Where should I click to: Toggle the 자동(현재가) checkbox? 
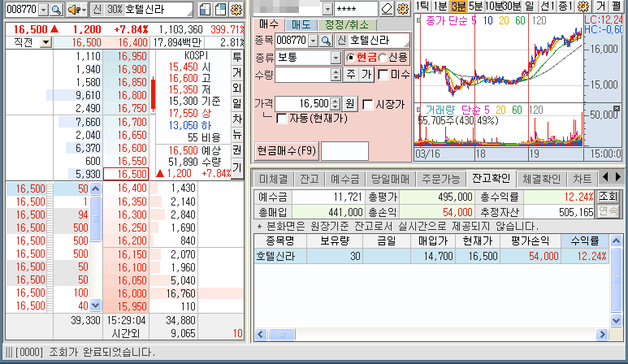[x=282, y=119]
